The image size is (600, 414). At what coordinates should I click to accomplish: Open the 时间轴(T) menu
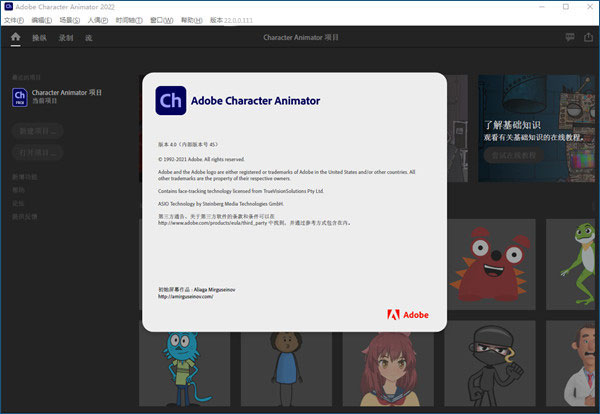[128, 19]
